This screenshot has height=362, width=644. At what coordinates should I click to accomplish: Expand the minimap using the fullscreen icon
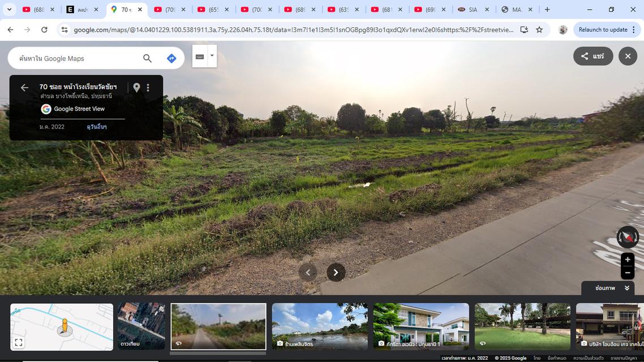coord(19,342)
